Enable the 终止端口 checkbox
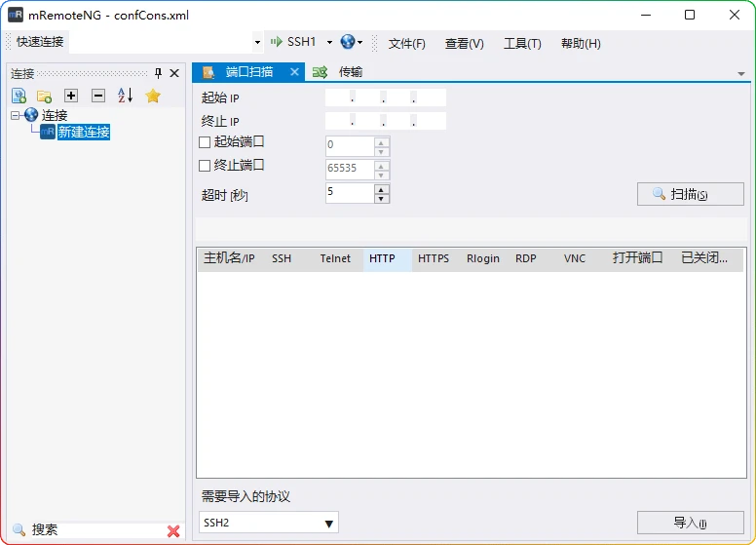The width and height of the screenshot is (756, 545). (x=205, y=166)
